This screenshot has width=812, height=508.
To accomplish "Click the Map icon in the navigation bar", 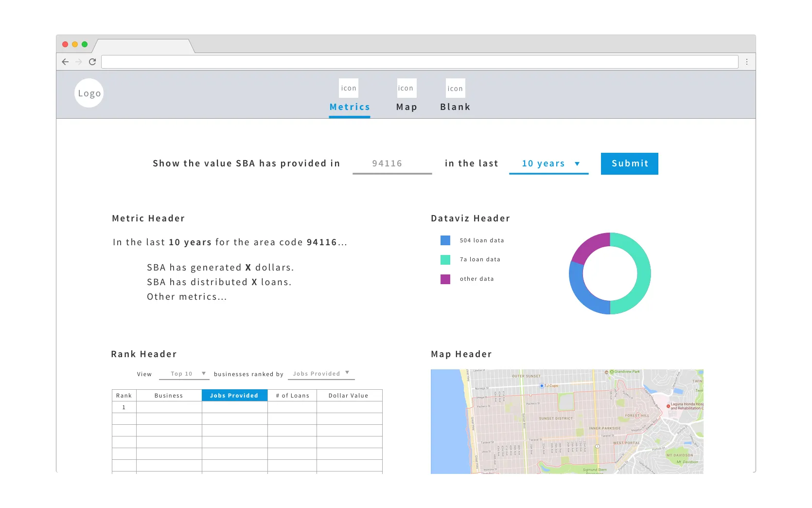I will coord(406,88).
